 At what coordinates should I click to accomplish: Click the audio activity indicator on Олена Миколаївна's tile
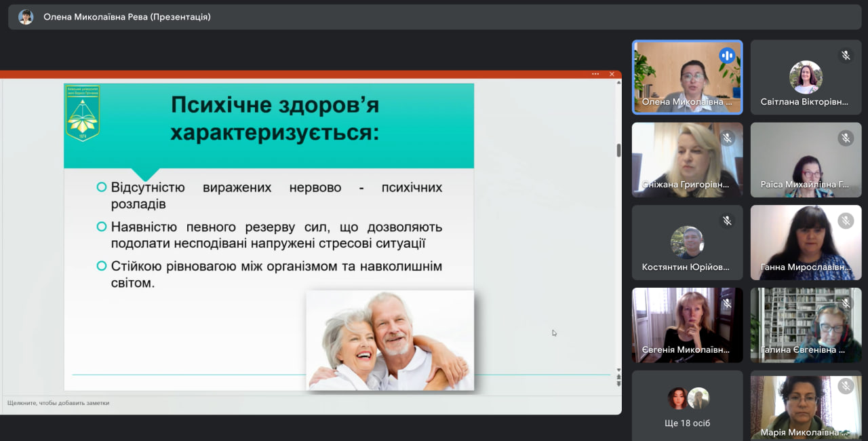[x=727, y=56]
